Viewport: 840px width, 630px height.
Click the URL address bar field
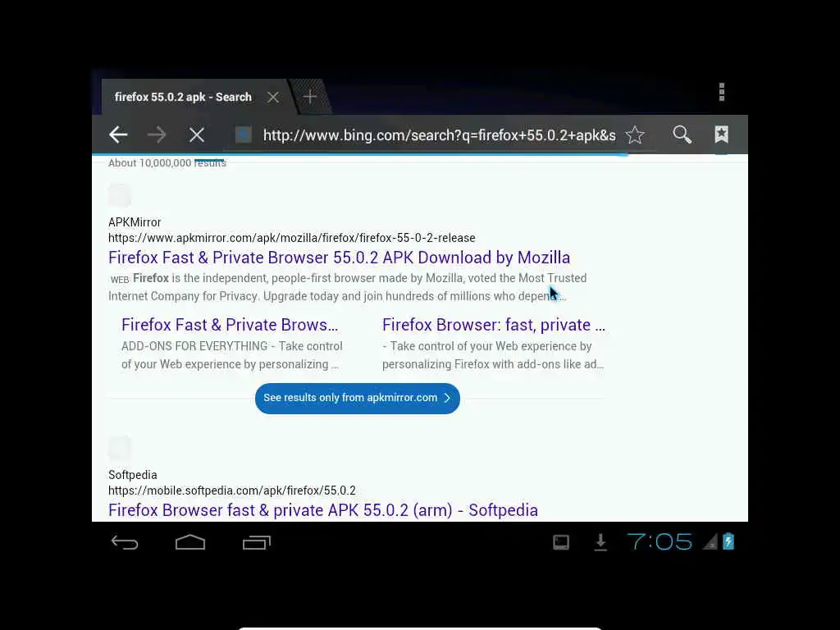[440, 135]
